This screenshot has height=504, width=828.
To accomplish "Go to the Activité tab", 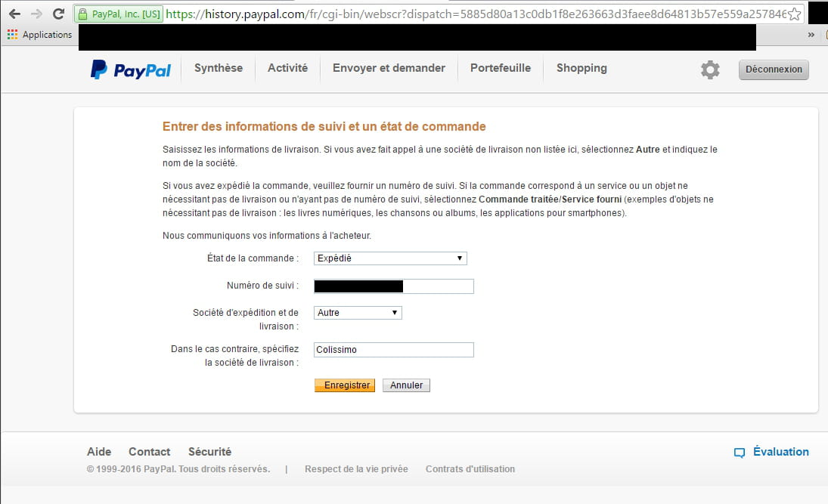I will click(x=288, y=68).
